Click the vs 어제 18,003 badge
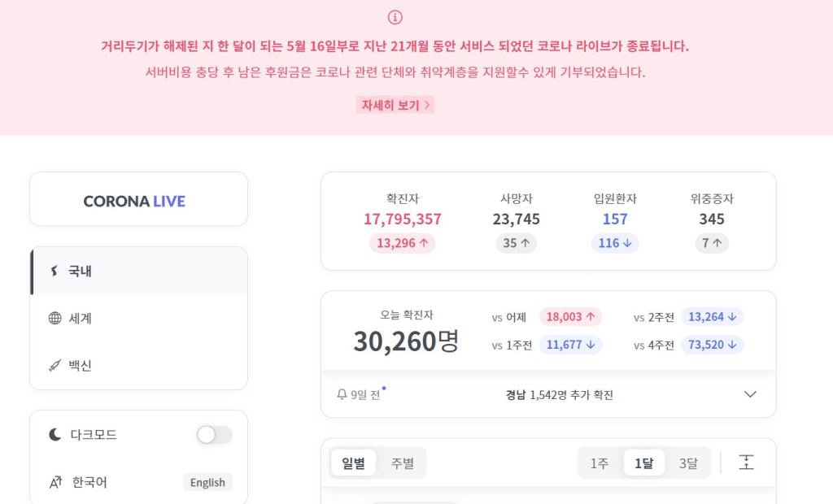 pos(569,317)
